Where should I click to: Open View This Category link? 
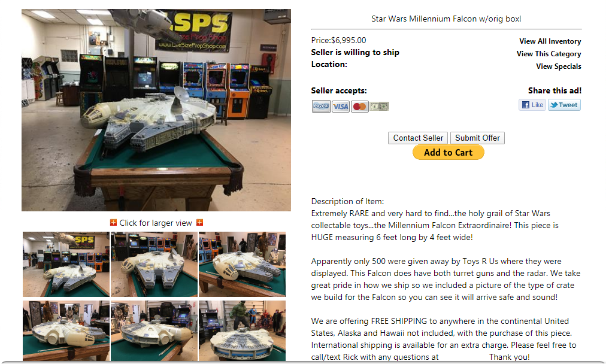pyautogui.click(x=549, y=54)
